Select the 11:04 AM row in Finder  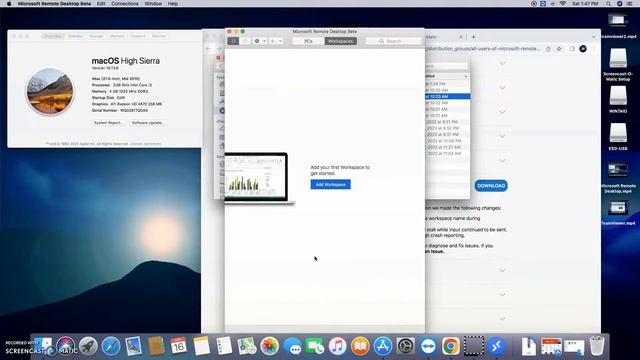coord(447,153)
